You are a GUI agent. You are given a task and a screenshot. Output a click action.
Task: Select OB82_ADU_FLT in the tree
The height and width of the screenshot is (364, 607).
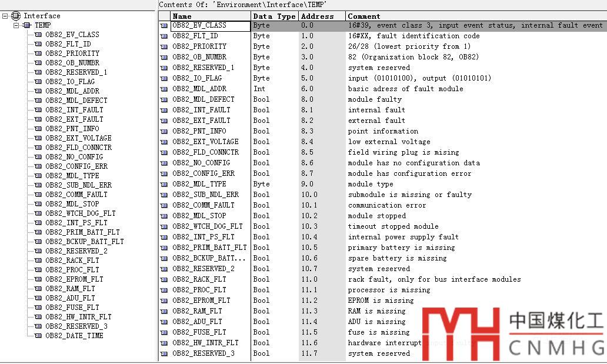pos(70,298)
